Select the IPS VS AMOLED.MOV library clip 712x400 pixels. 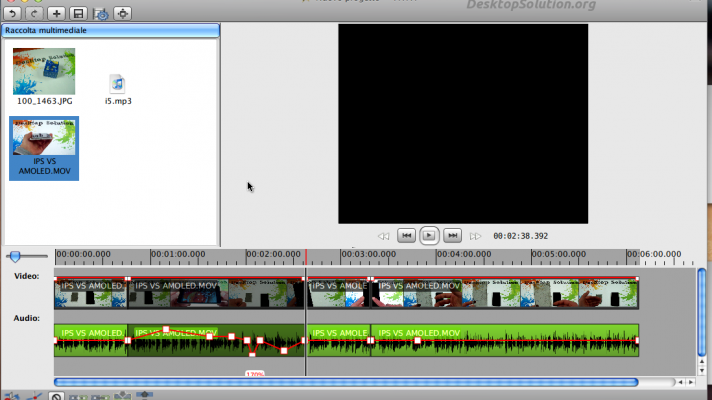44,141
